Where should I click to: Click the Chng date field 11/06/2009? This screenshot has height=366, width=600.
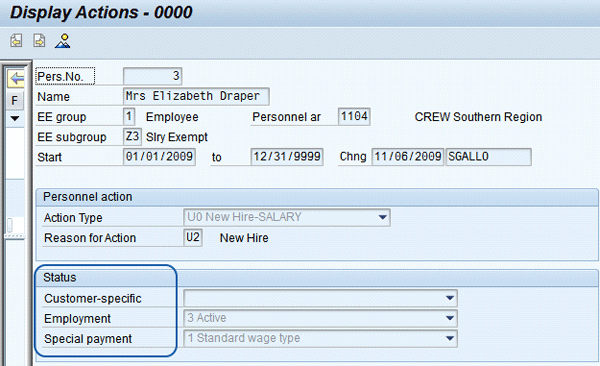click(x=408, y=157)
